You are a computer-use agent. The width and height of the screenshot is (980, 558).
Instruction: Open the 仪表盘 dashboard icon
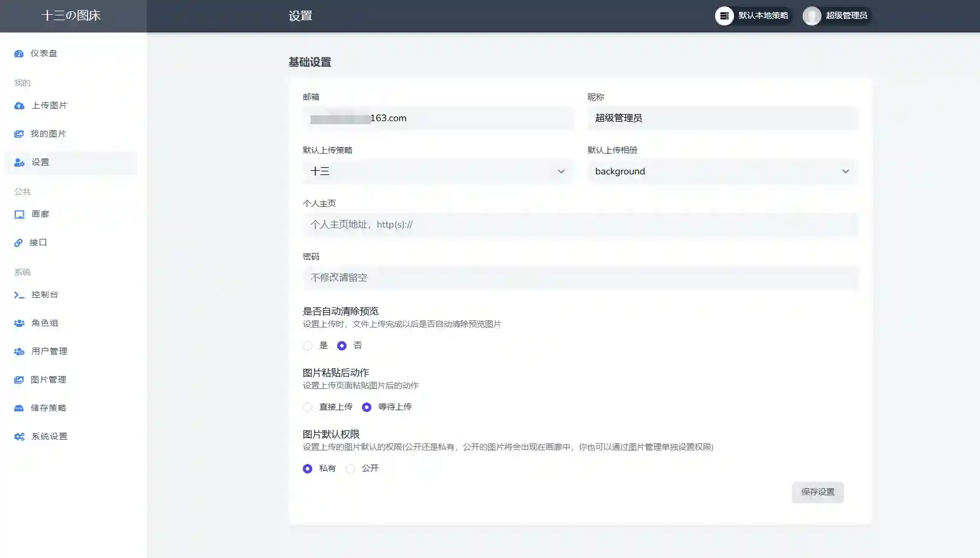(x=19, y=53)
